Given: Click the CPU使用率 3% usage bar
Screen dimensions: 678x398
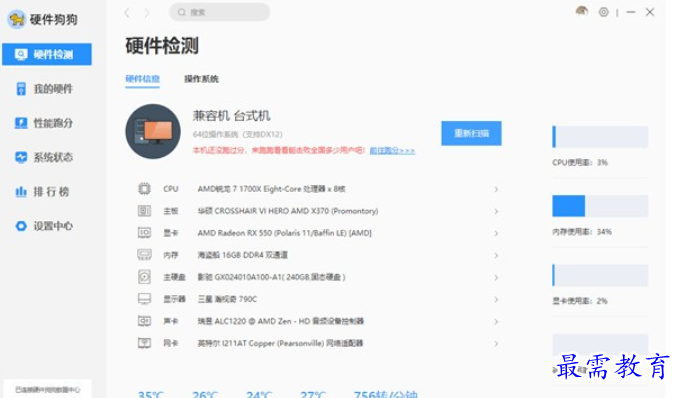Looking at the screenshot, I should click(x=600, y=137).
